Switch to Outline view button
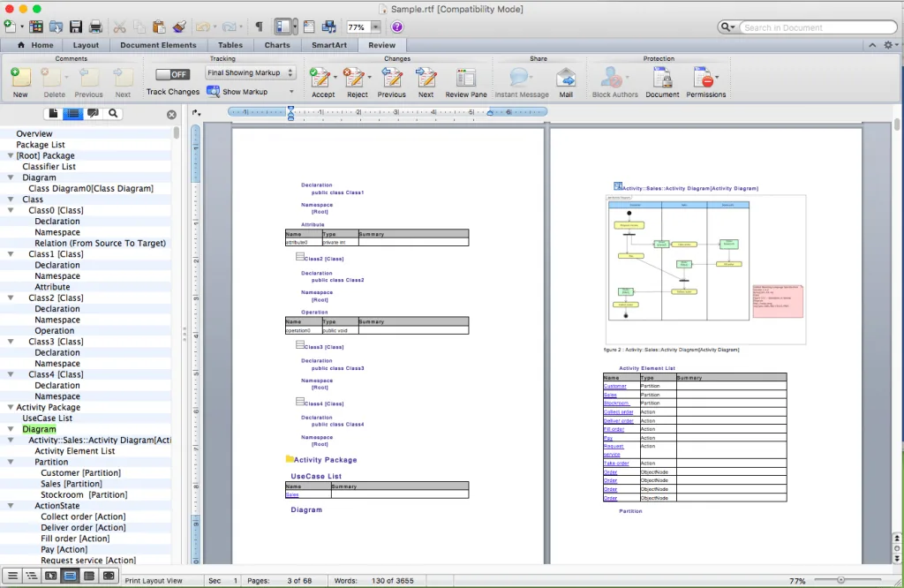 tap(32, 576)
